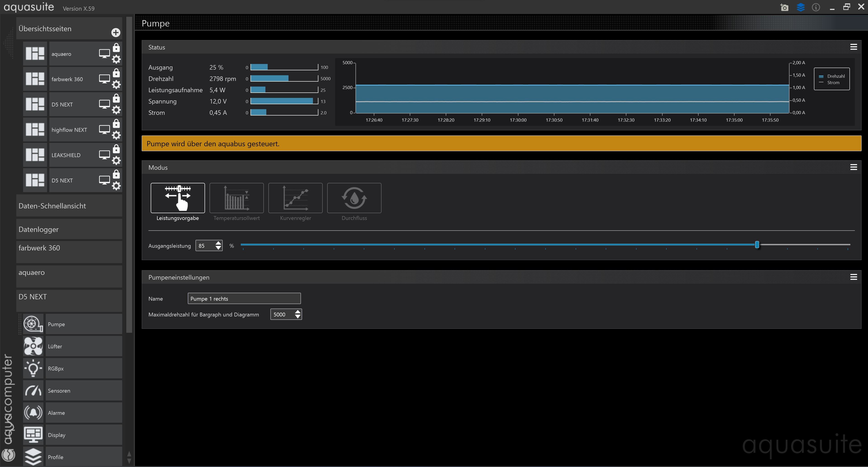This screenshot has height=467, width=868.
Task: Expand the Daten-Schnellansicht section
Action: click(x=69, y=206)
